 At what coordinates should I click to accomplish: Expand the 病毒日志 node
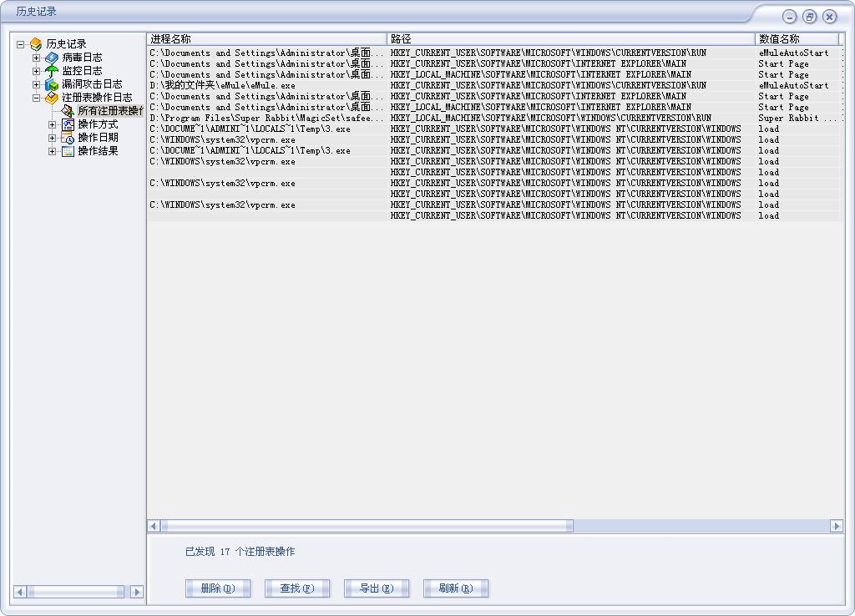click(x=36, y=58)
